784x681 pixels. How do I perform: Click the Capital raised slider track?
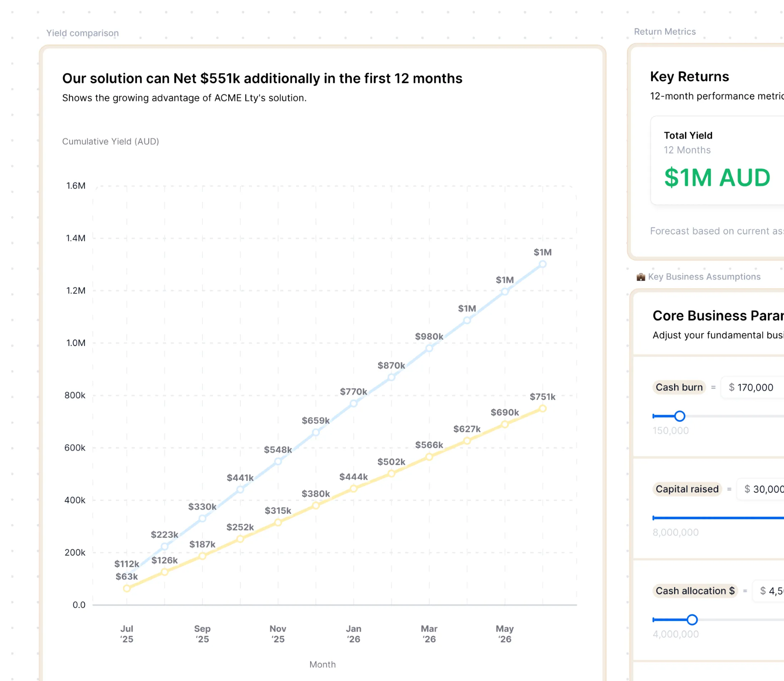tap(718, 518)
